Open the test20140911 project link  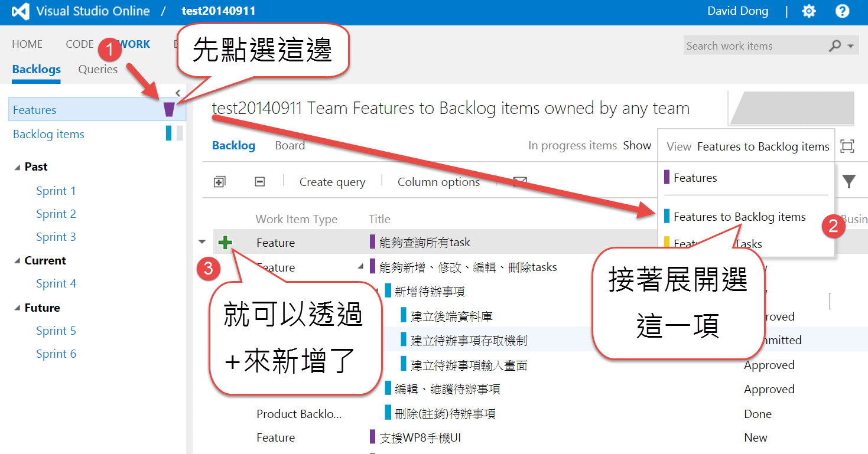point(219,11)
